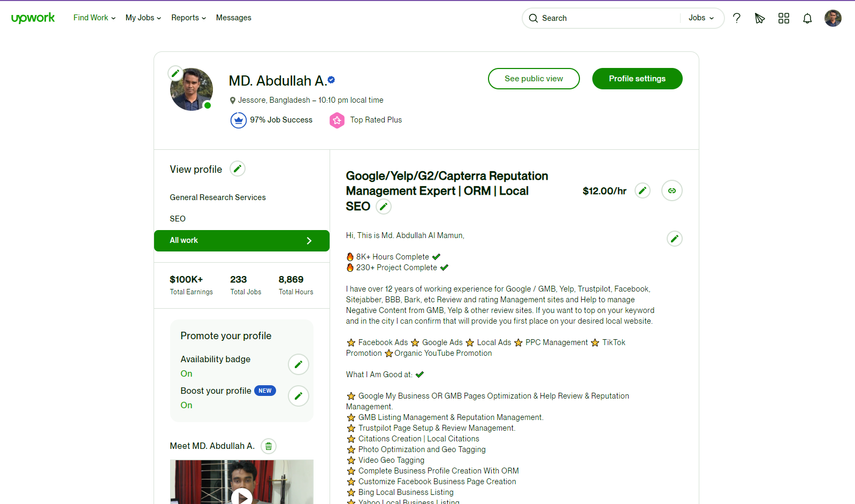Click the Promote your profile heading
Image resolution: width=855 pixels, height=504 pixels.
point(226,336)
